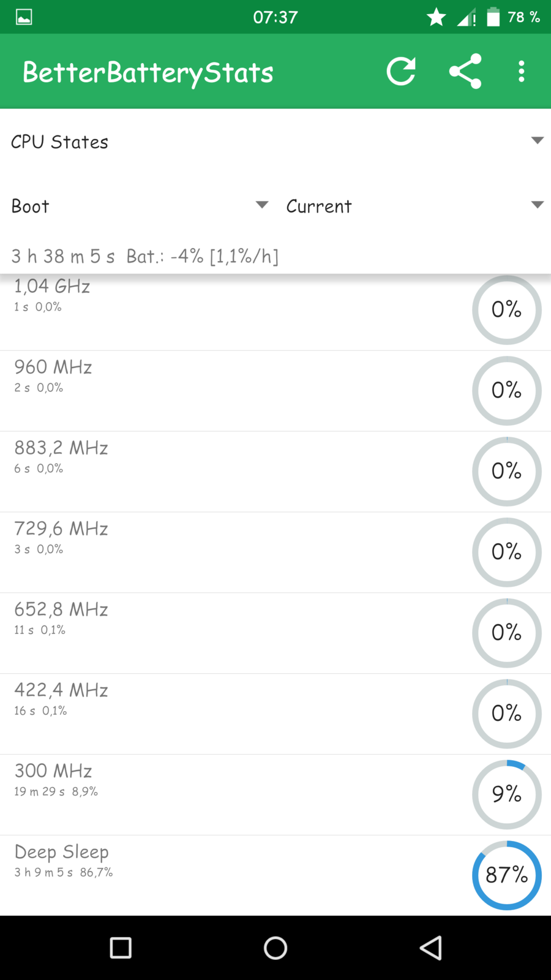Open the Boot reference dropdown
The width and height of the screenshot is (551, 980).
(140, 206)
